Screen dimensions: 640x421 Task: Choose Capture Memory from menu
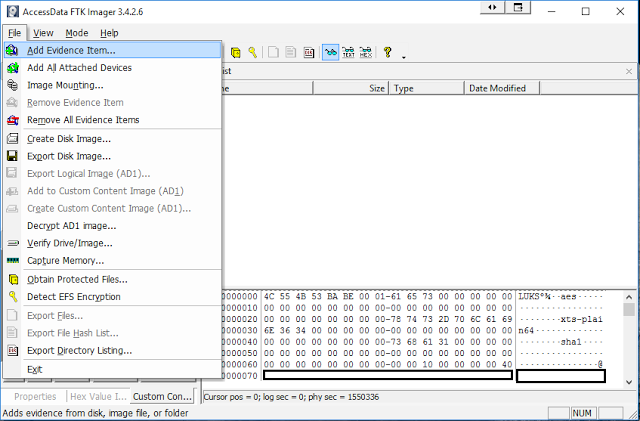113,261
